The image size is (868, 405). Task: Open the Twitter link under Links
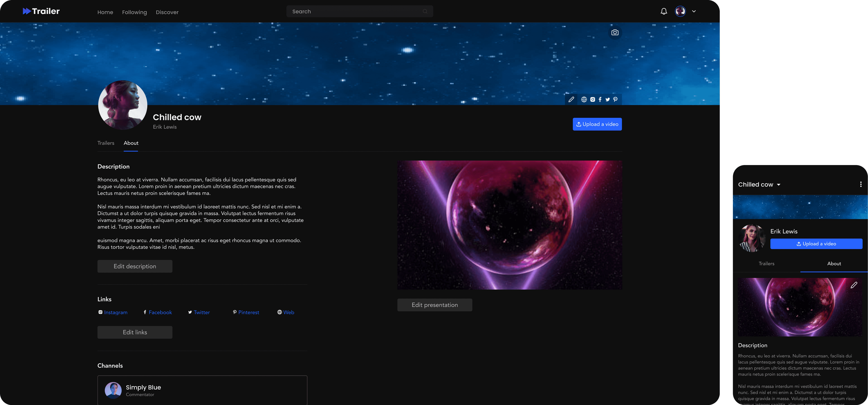click(x=199, y=312)
